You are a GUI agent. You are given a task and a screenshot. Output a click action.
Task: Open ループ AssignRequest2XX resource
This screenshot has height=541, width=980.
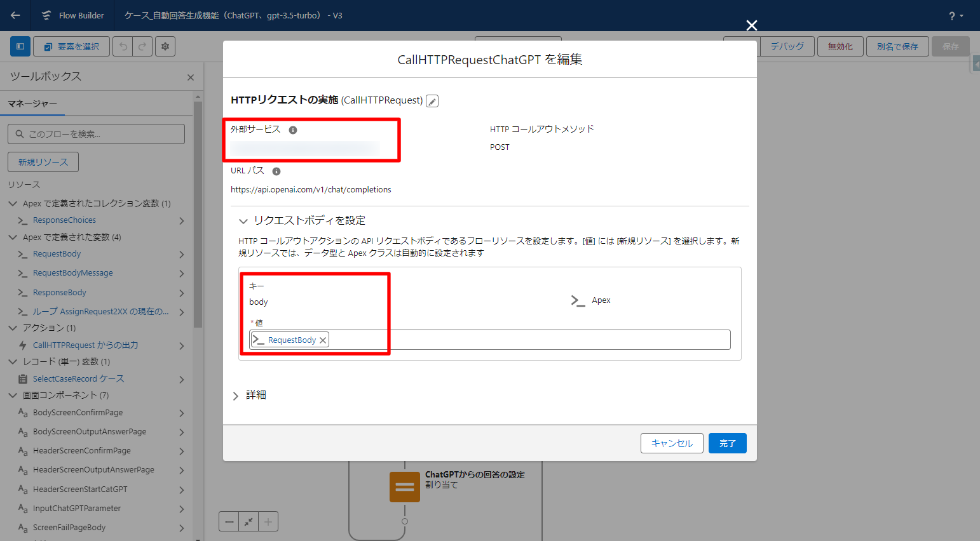point(101,312)
